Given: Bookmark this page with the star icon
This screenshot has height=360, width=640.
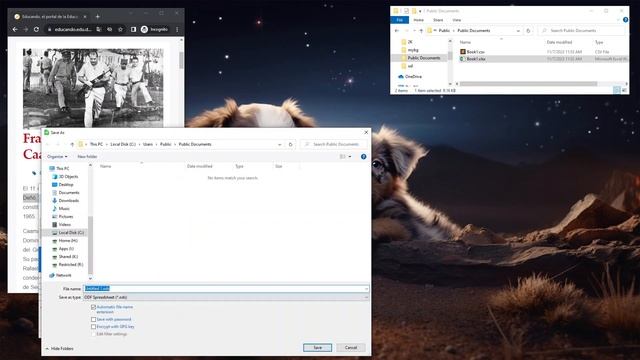Looking at the screenshot, I should 120,29.
